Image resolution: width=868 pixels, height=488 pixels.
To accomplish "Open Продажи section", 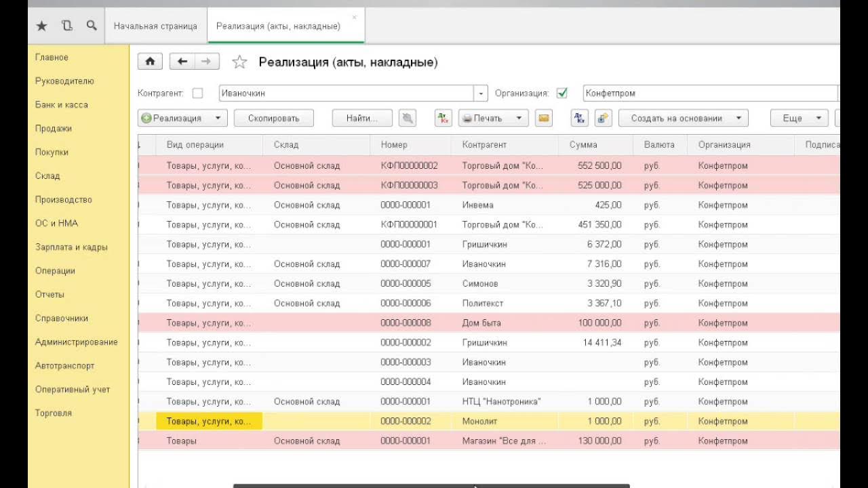I will [53, 129].
